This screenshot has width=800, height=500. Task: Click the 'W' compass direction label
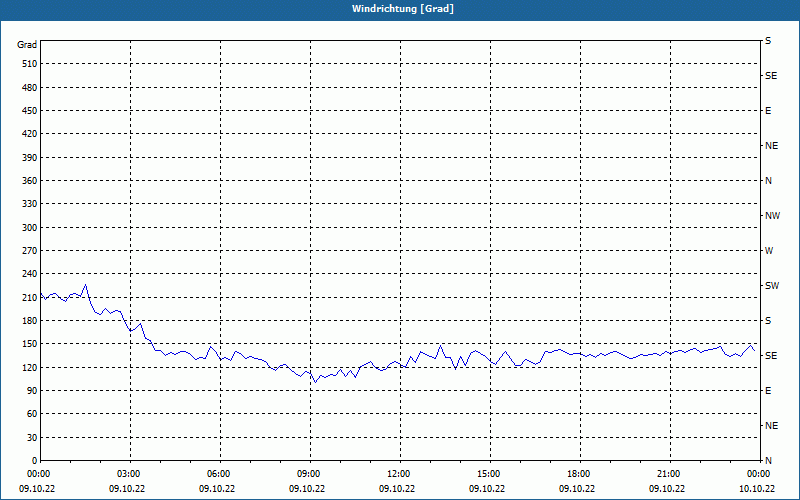coord(769,251)
